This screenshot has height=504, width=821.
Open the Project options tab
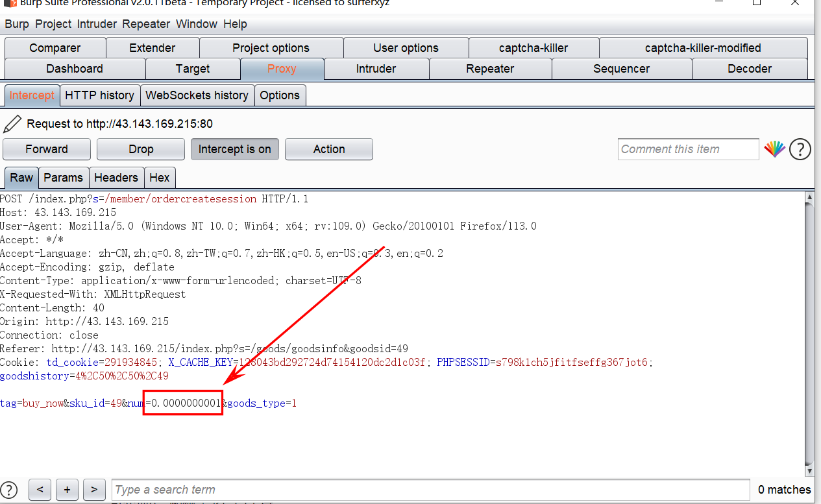click(x=271, y=48)
